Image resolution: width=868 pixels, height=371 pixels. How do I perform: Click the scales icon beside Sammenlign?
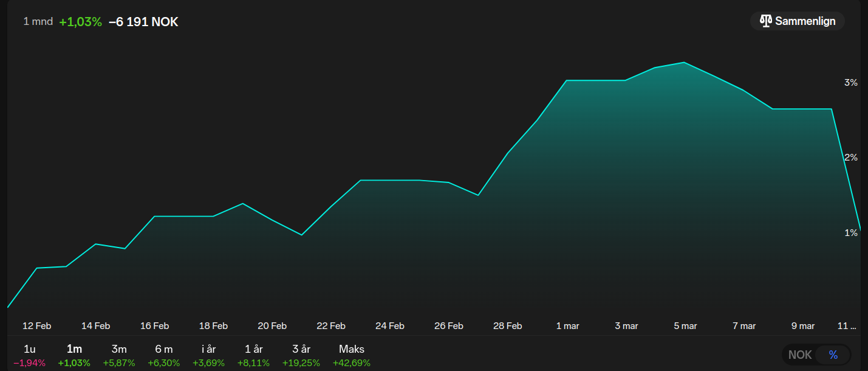pyautogui.click(x=765, y=21)
